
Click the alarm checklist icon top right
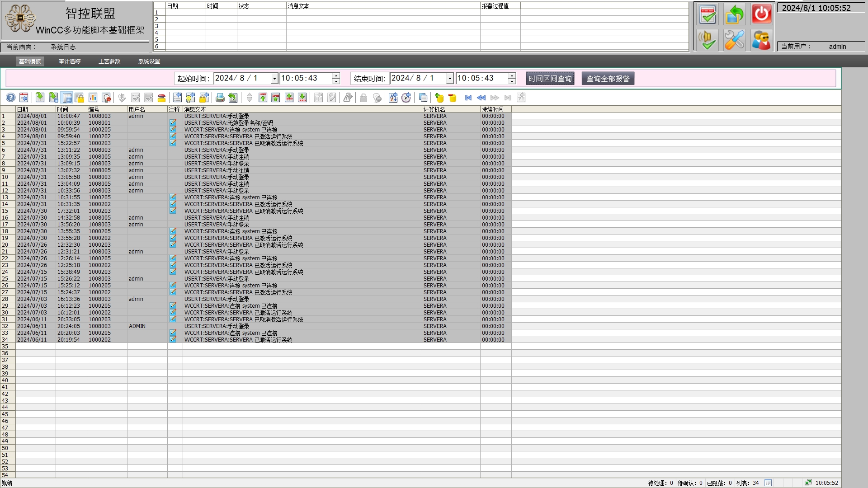pyautogui.click(x=707, y=14)
